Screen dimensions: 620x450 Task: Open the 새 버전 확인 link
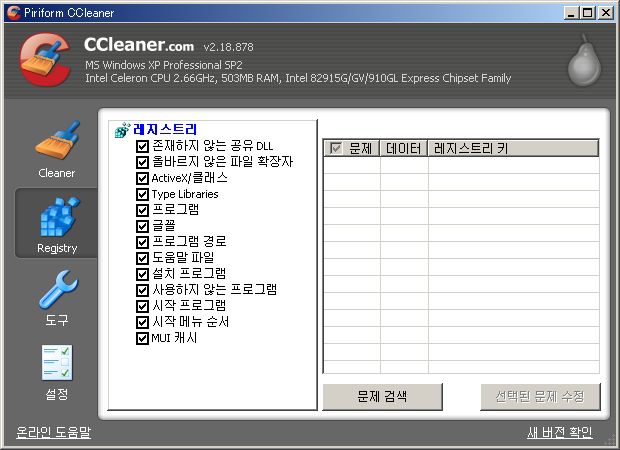click(560, 432)
